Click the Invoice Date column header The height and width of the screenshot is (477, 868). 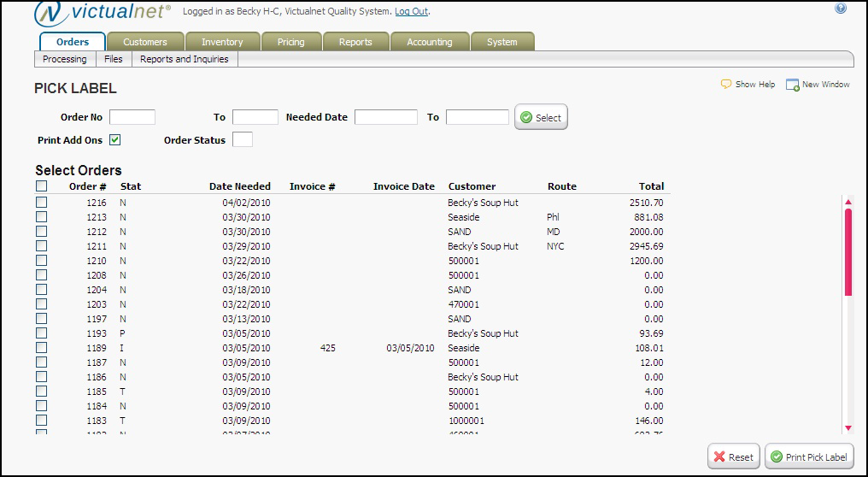tap(404, 186)
